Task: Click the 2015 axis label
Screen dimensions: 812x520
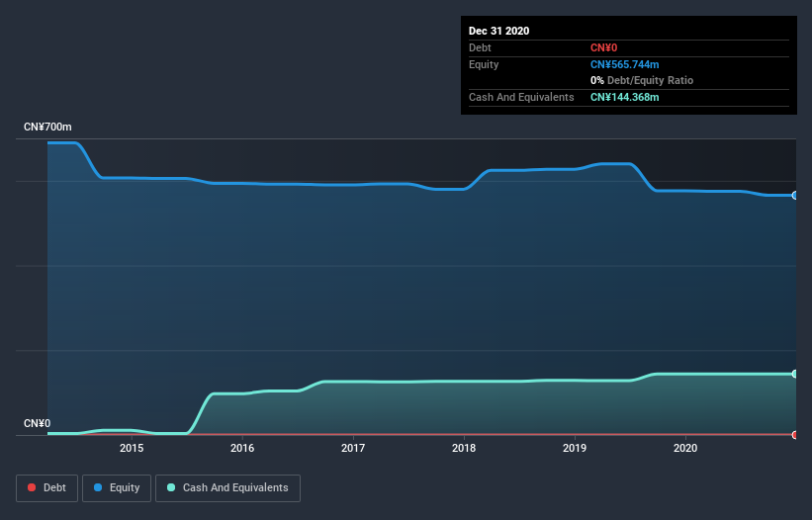Action: [x=132, y=448]
